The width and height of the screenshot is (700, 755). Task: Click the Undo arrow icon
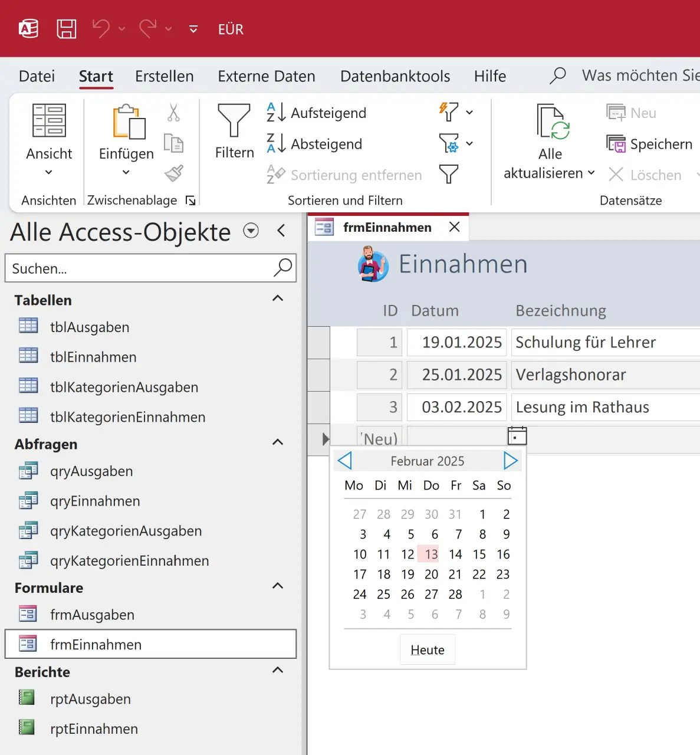101,28
